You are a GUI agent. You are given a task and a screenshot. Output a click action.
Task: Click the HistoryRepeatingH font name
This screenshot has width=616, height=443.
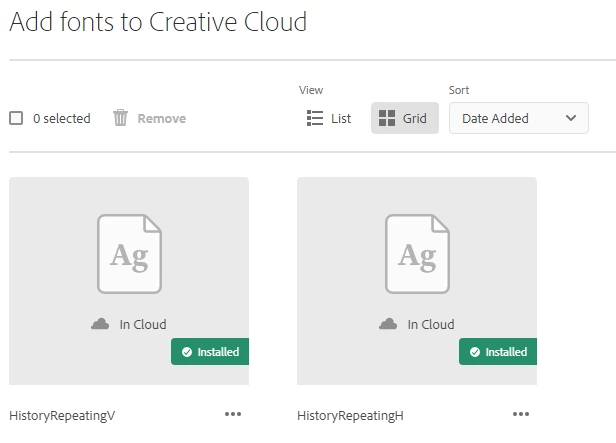[350, 416]
